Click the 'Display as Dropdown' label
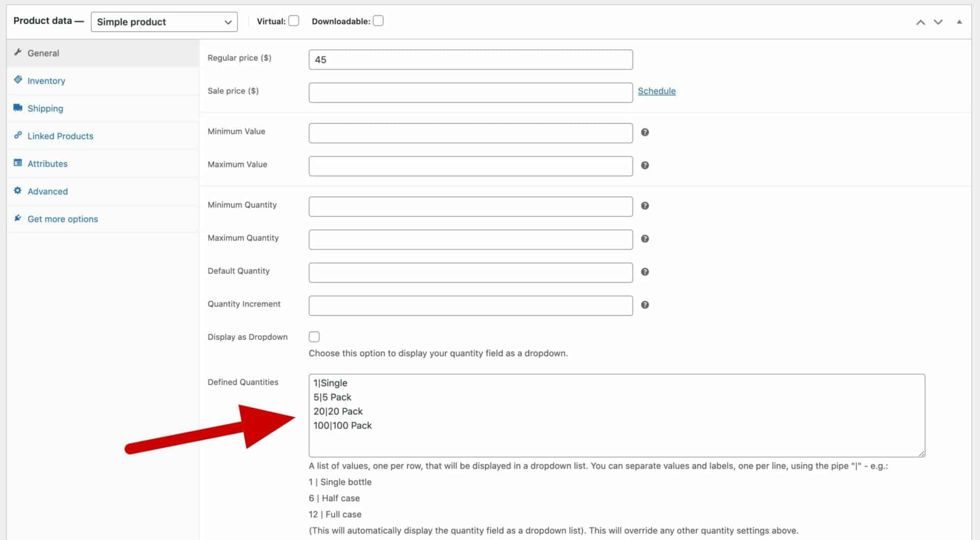The width and height of the screenshot is (980, 540). pos(248,337)
